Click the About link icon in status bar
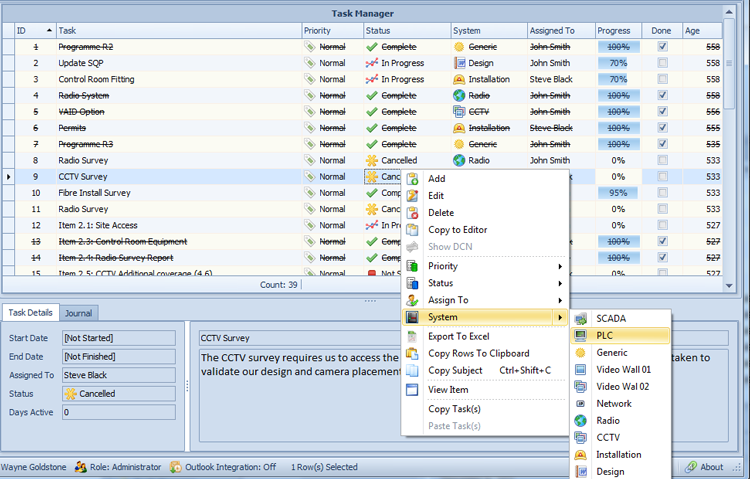Viewport: 750px width, 479px height. 691,467
